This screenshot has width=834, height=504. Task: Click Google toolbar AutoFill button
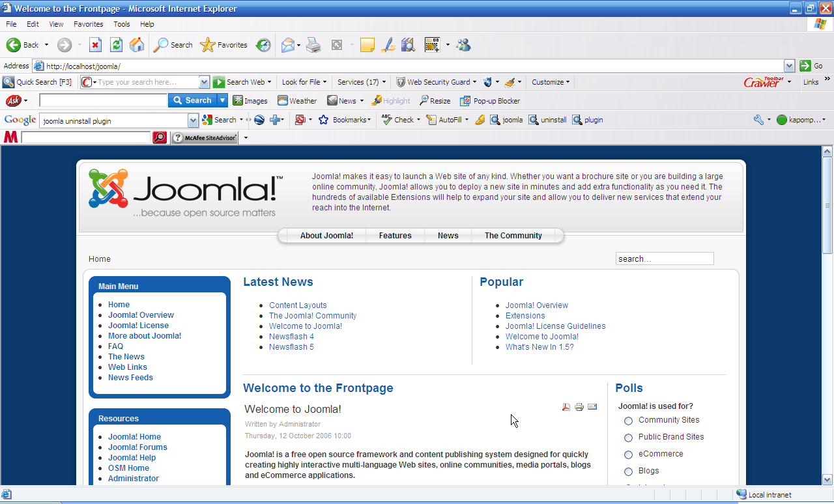pyautogui.click(x=444, y=120)
